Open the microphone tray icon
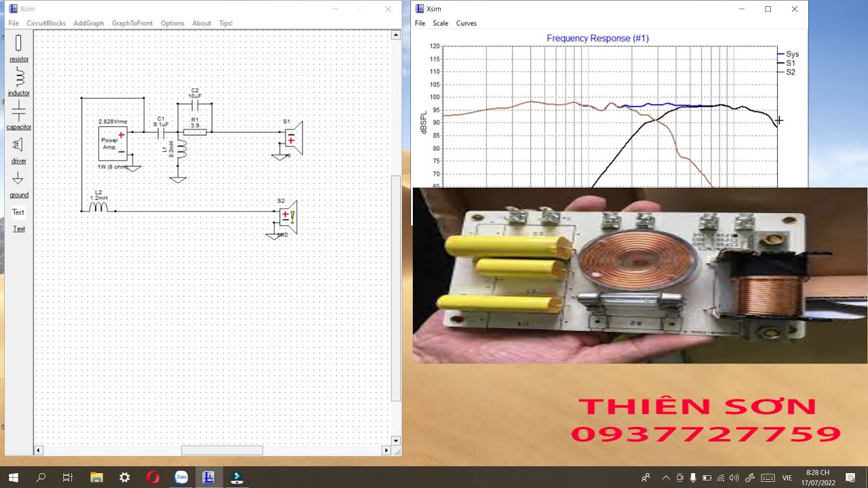The image size is (868, 488). tap(693, 478)
